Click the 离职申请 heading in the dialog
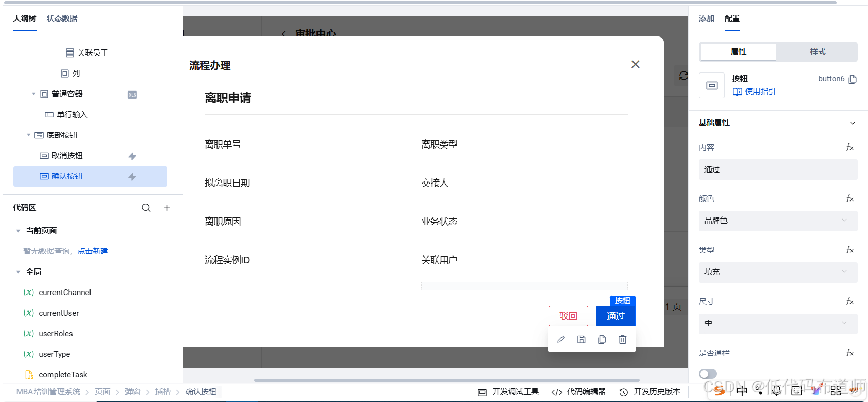 coord(228,98)
